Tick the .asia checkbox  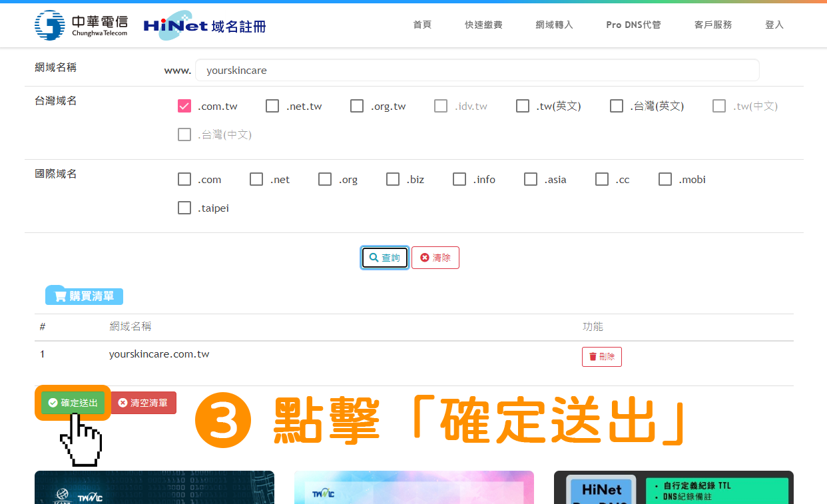pyautogui.click(x=531, y=179)
